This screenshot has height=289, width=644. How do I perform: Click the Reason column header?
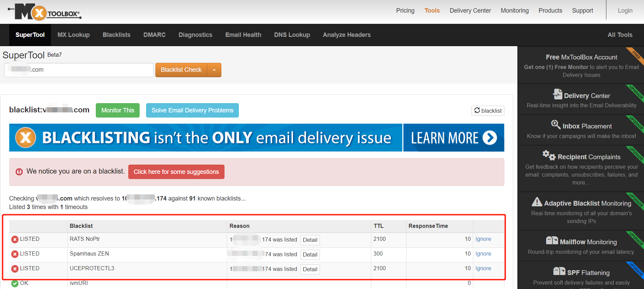tap(240, 226)
